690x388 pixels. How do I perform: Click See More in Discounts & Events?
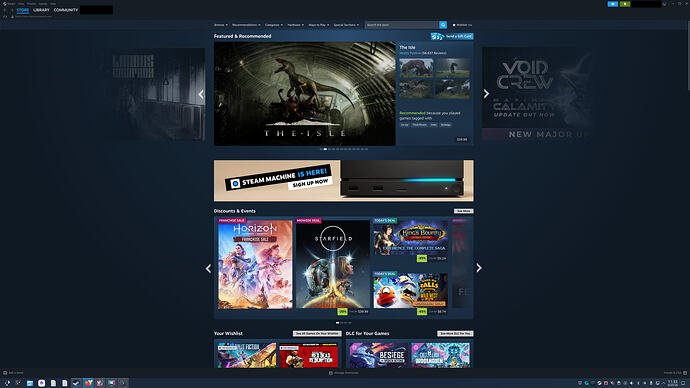[463, 211]
